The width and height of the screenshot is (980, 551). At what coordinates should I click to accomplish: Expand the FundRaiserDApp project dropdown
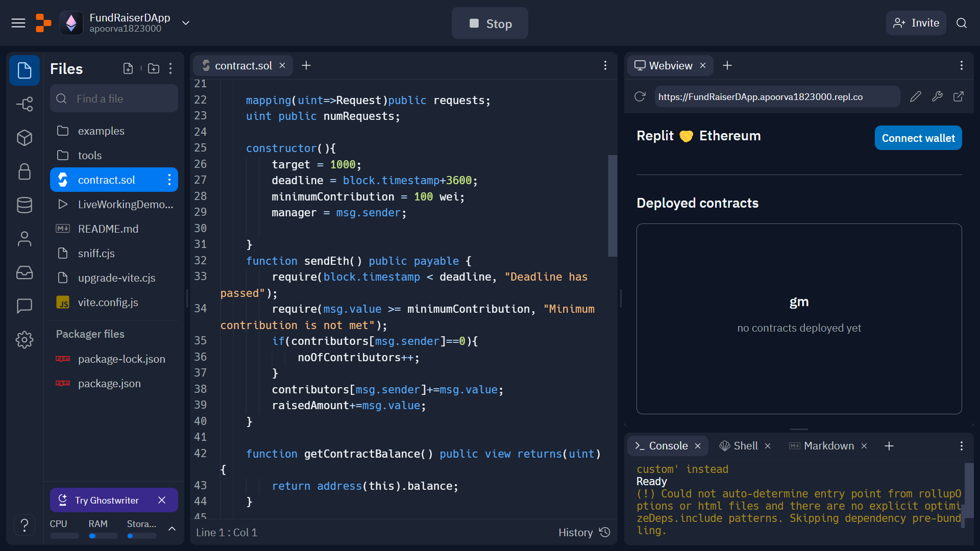[186, 23]
